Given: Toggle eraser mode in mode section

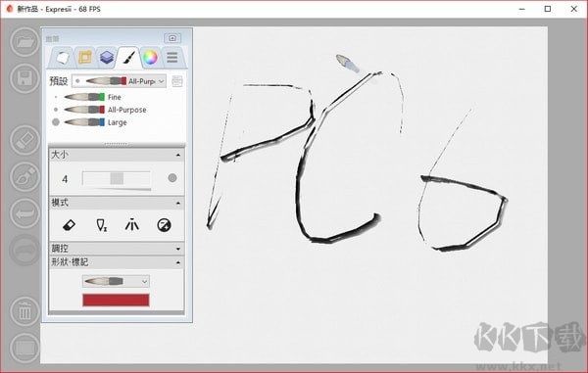Looking at the screenshot, I should (x=69, y=225).
